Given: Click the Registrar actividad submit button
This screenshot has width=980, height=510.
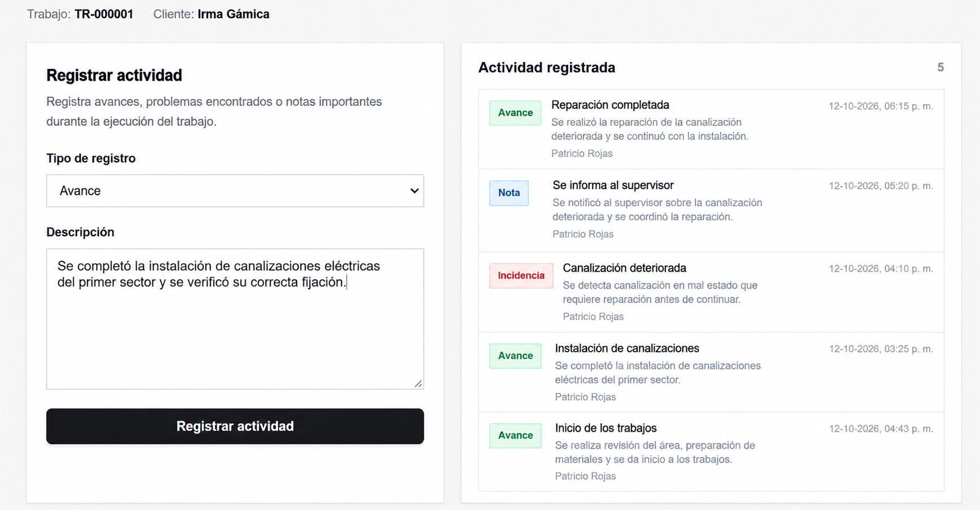Looking at the screenshot, I should (x=235, y=426).
